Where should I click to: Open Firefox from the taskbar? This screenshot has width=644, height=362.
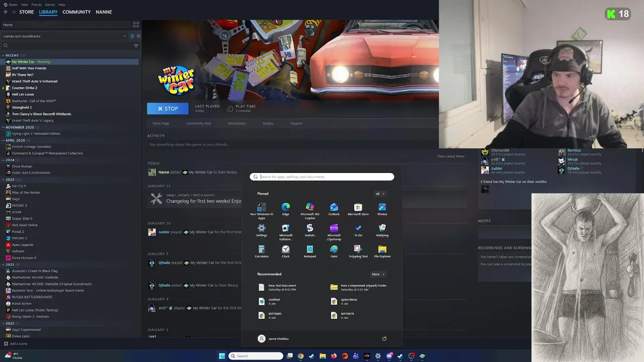click(x=334, y=356)
